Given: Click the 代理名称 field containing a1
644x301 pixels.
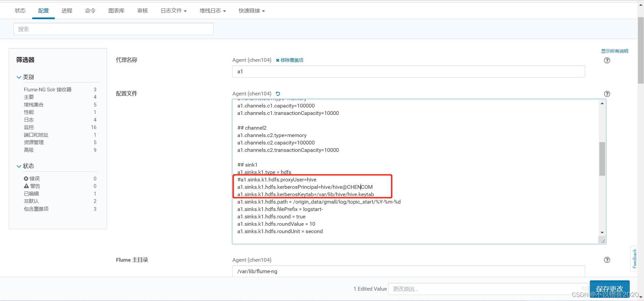Looking at the screenshot, I should point(409,72).
